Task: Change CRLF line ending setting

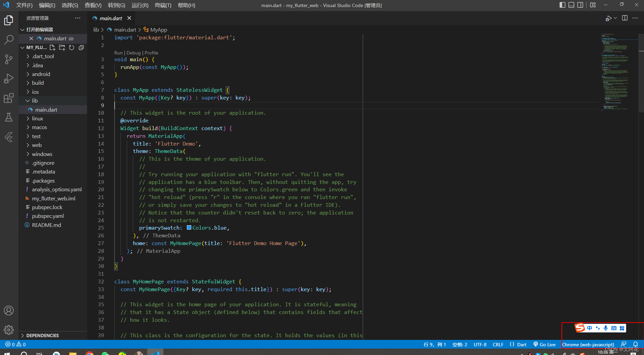Action: click(498, 344)
